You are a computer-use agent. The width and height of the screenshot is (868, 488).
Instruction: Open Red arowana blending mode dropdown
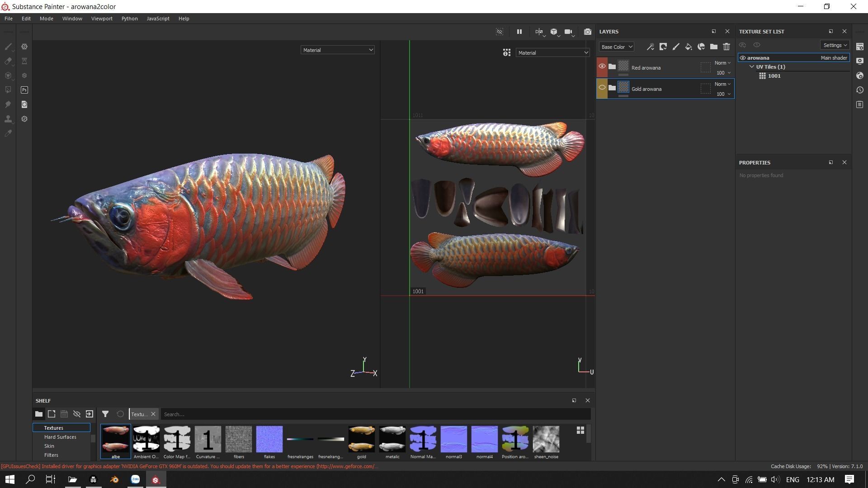[722, 63]
